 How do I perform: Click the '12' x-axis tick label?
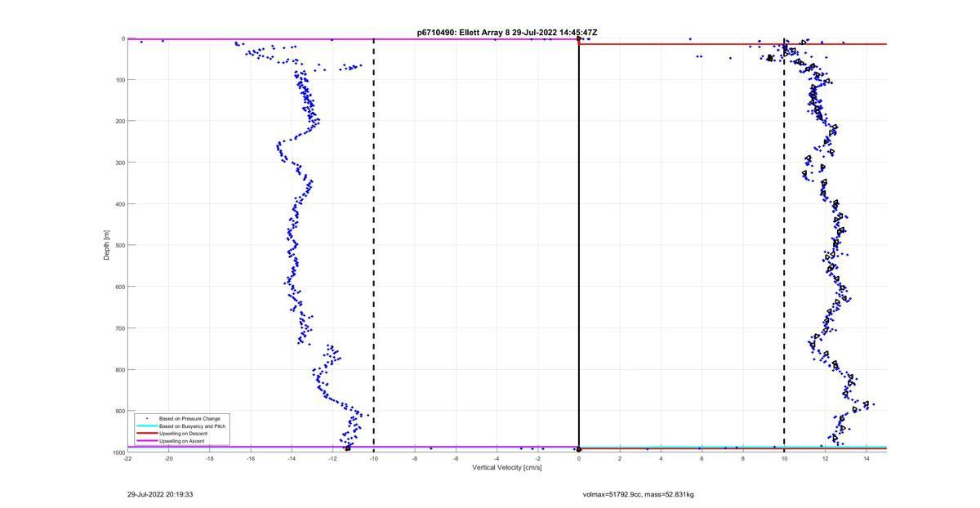pyautogui.click(x=825, y=458)
